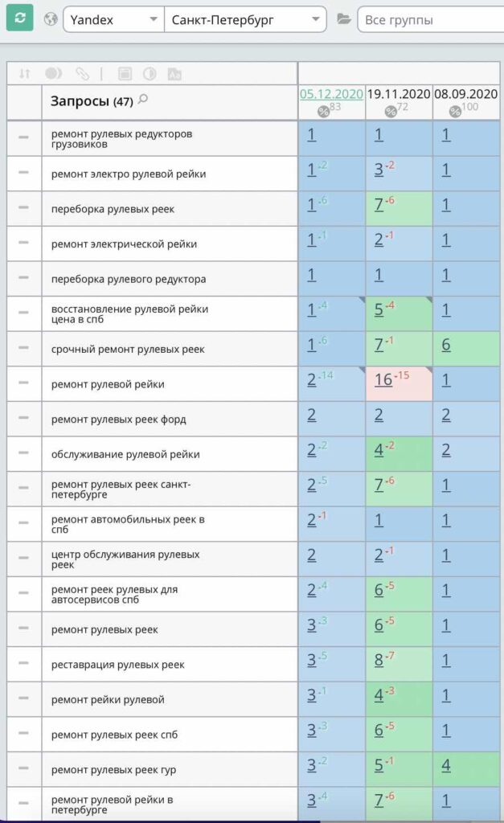Viewport: 504px width, 823px height.
Task: Toggle the double-circle icon in table toolbar
Action: pos(54,73)
